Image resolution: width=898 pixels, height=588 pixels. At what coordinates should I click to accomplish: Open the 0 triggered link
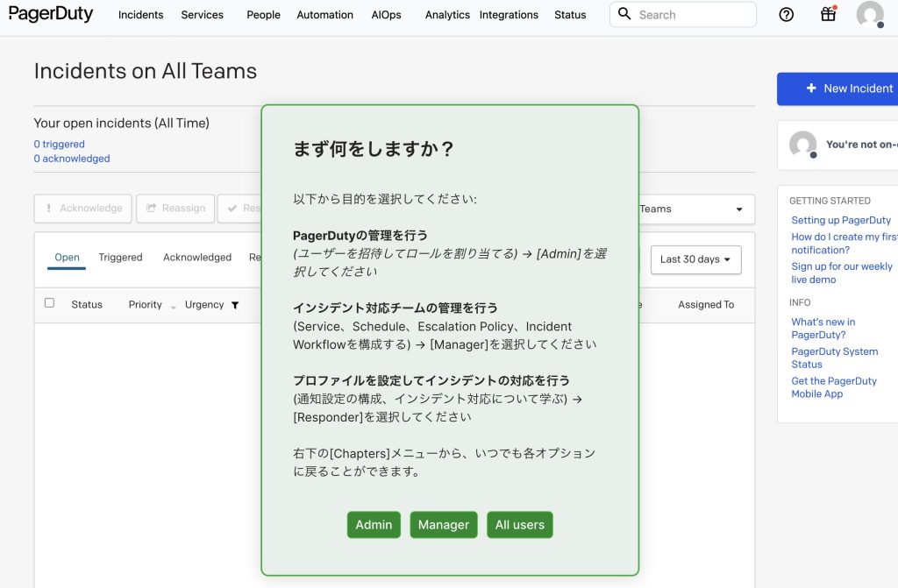[59, 145]
